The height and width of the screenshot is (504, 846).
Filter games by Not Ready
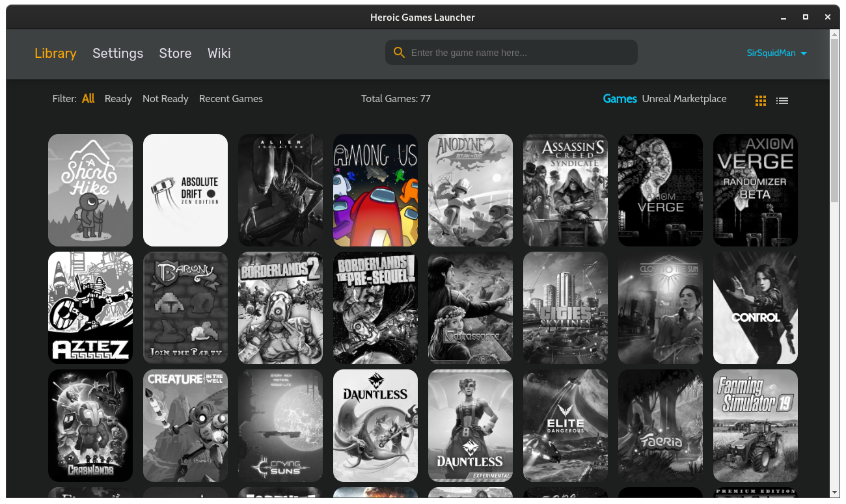point(165,99)
